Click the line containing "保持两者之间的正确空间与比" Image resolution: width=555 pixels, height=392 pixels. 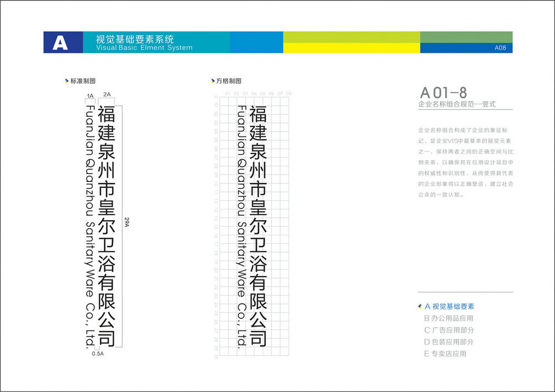[x=466, y=151]
